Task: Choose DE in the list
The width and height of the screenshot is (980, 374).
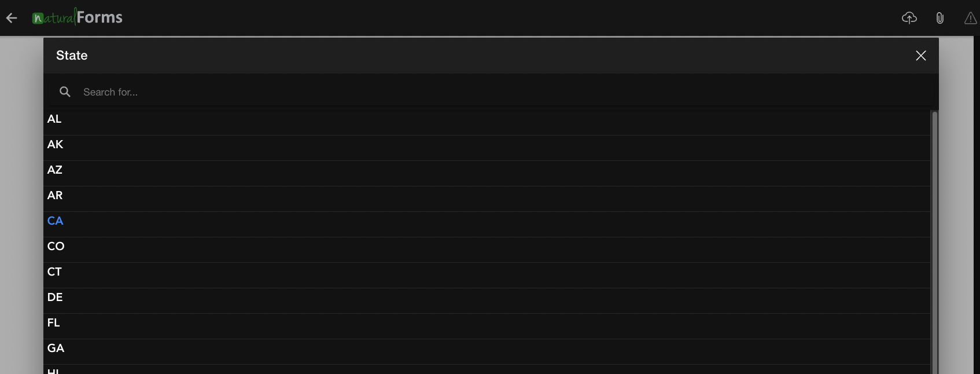Action: [487, 298]
